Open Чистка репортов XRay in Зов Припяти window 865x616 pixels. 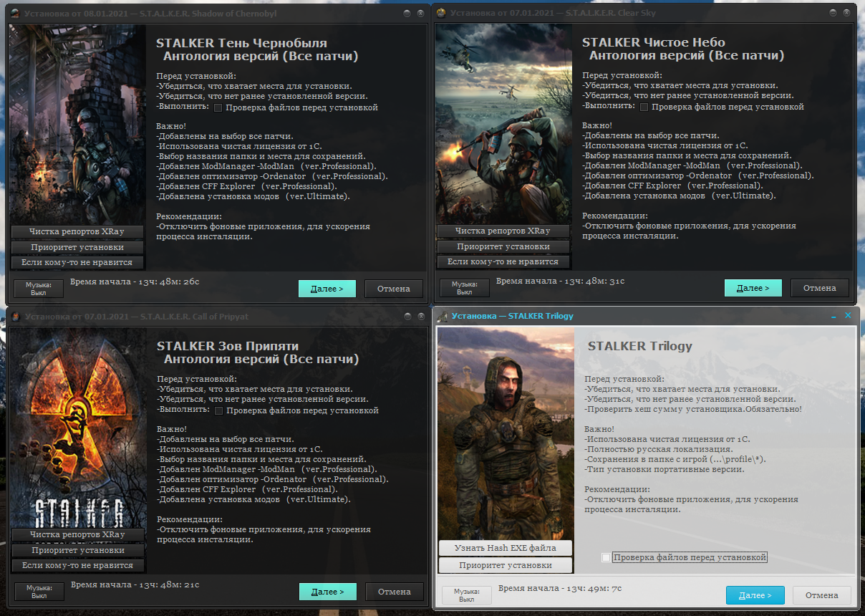pyautogui.click(x=78, y=534)
